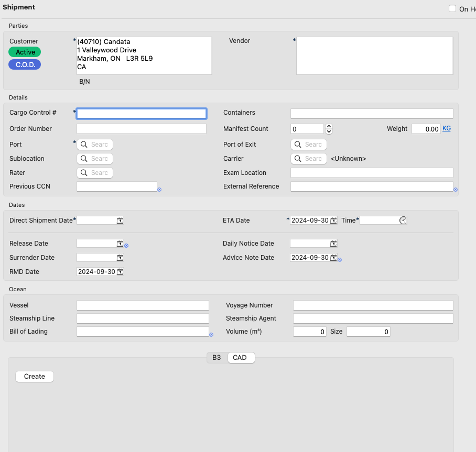
Task: Click the KG weight unit link
Action: click(447, 128)
